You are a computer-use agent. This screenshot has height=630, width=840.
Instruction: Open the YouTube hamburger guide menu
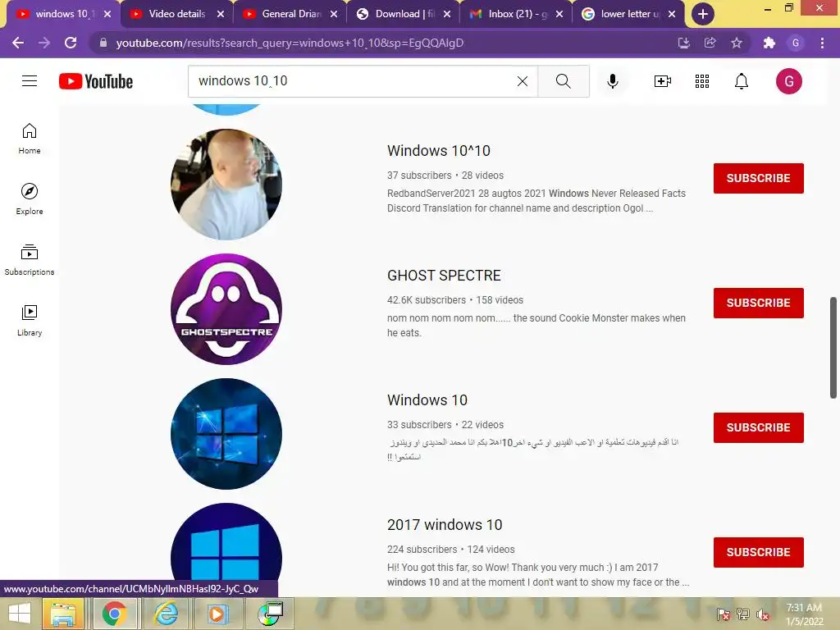click(x=30, y=81)
